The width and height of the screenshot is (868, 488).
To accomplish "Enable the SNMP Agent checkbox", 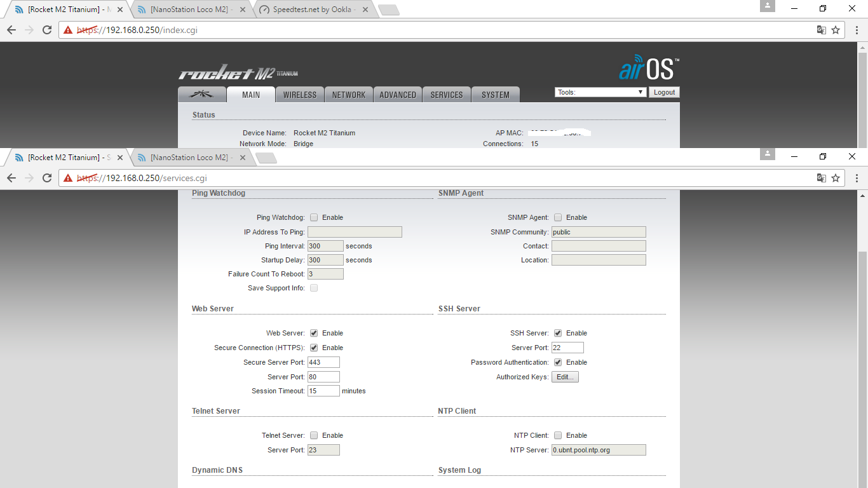I will pyautogui.click(x=558, y=217).
